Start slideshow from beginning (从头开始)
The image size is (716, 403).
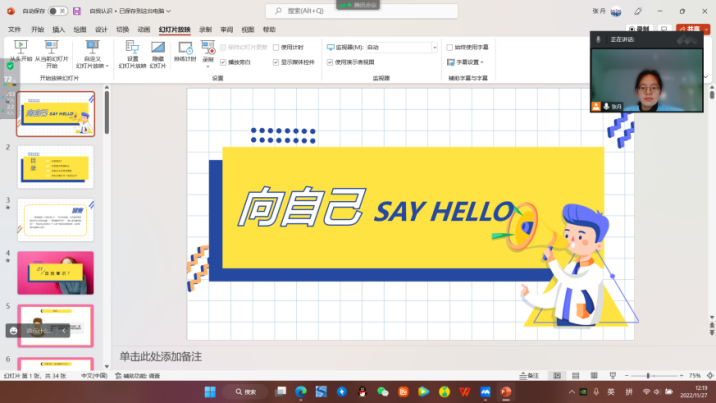20,51
